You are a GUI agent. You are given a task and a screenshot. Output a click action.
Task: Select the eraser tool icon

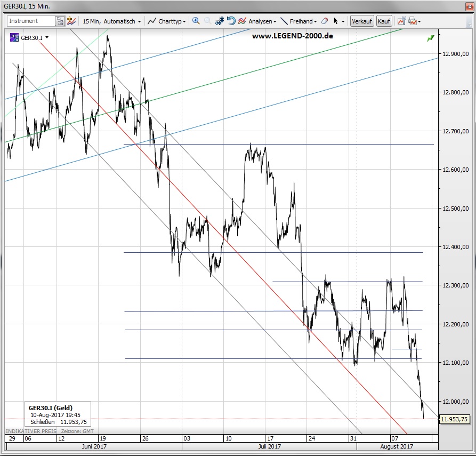(x=325, y=21)
